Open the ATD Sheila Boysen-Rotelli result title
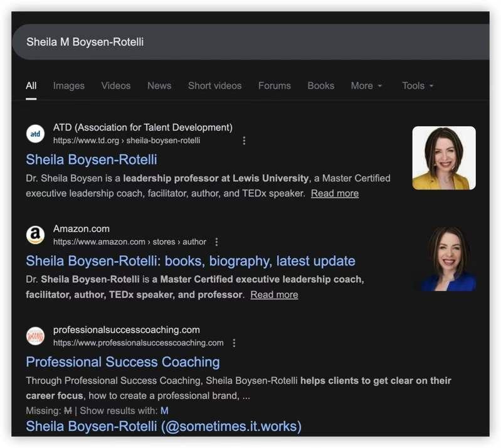This screenshot has height=448, width=501. click(92, 159)
